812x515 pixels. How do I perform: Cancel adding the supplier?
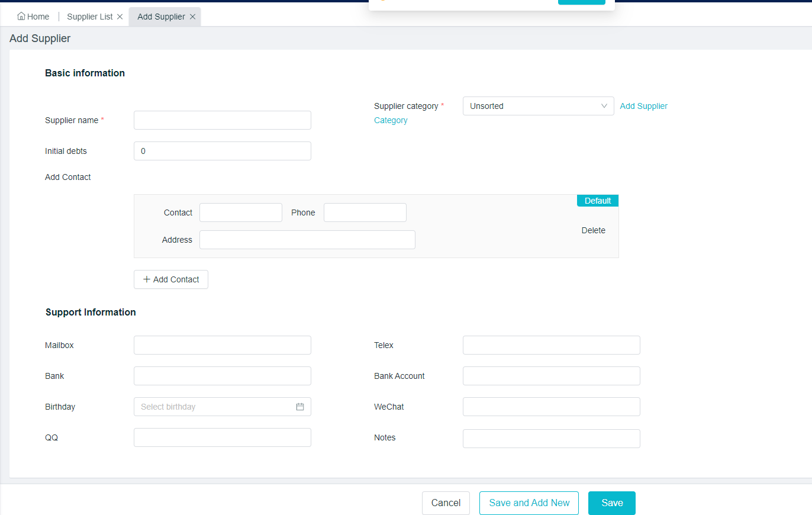(x=446, y=503)
